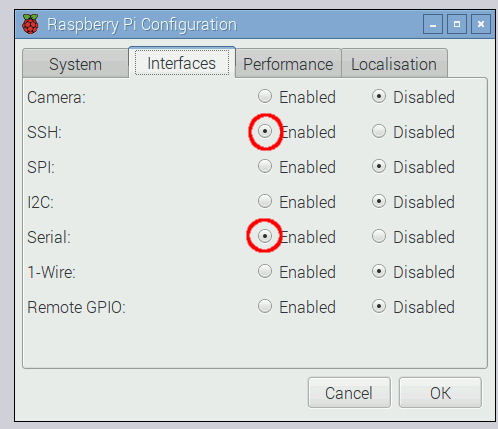The image size is (498, 429).
Task: Open the Performance tab
Action: click(x=288, y=63)
